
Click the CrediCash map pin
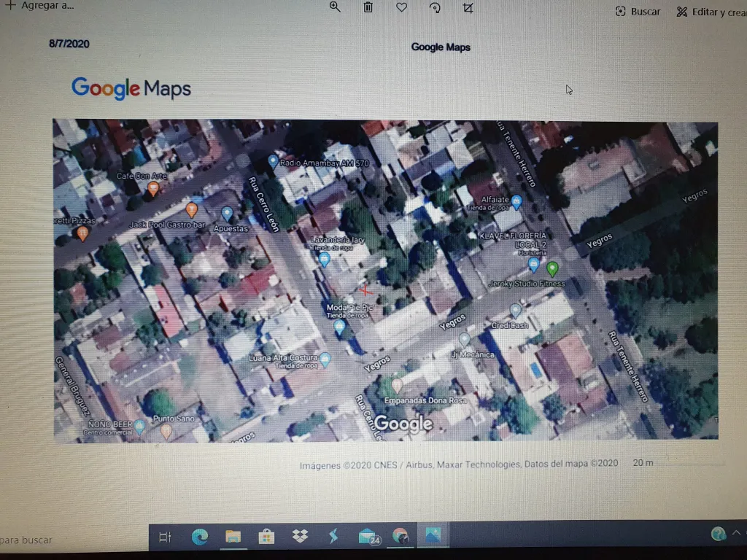coord(515,311)
